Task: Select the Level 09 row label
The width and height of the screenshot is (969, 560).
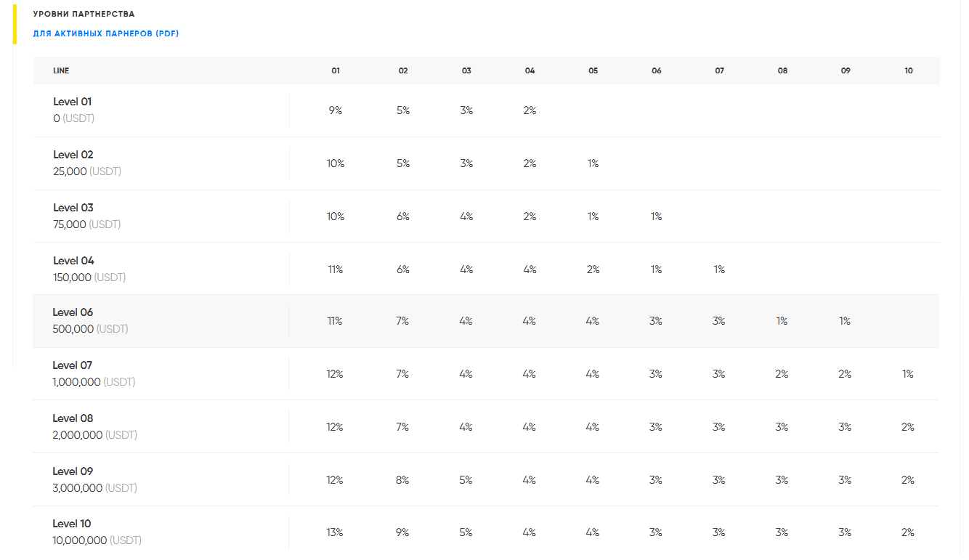Action: (73, 471)
